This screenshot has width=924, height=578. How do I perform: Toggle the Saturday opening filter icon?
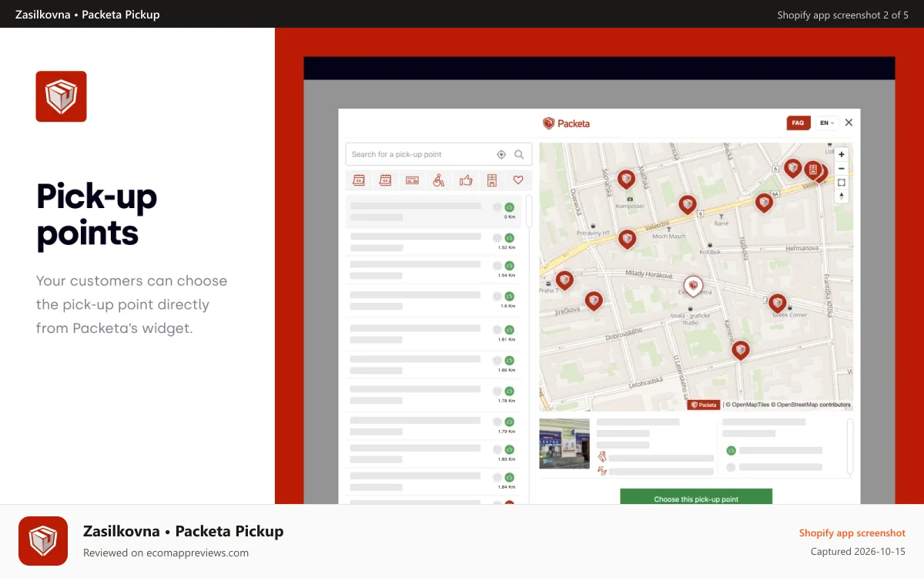(x=358, y=180)
